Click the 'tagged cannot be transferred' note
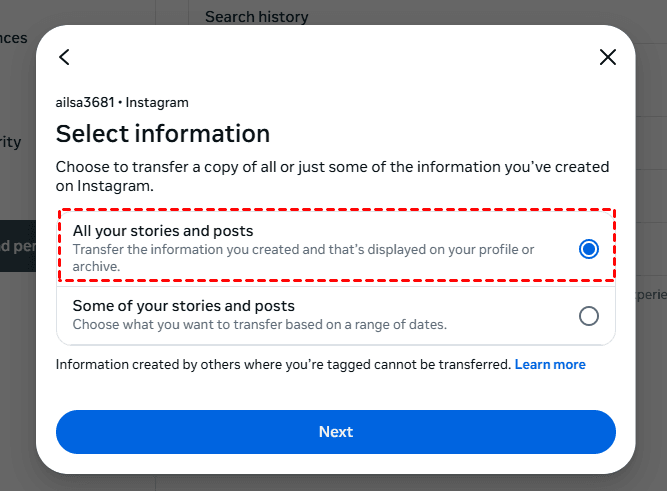This screenshot has height=491, width=667. (283, 365)
